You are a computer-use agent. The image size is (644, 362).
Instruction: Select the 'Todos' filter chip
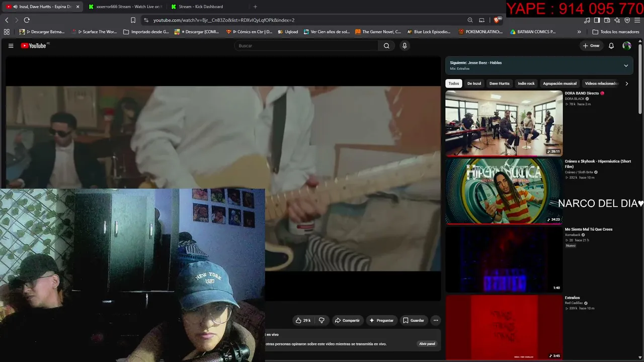[454, 83]
